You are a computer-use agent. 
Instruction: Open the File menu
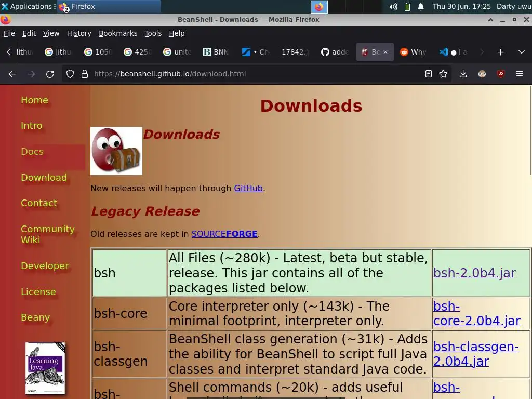(x=9, y=33)
